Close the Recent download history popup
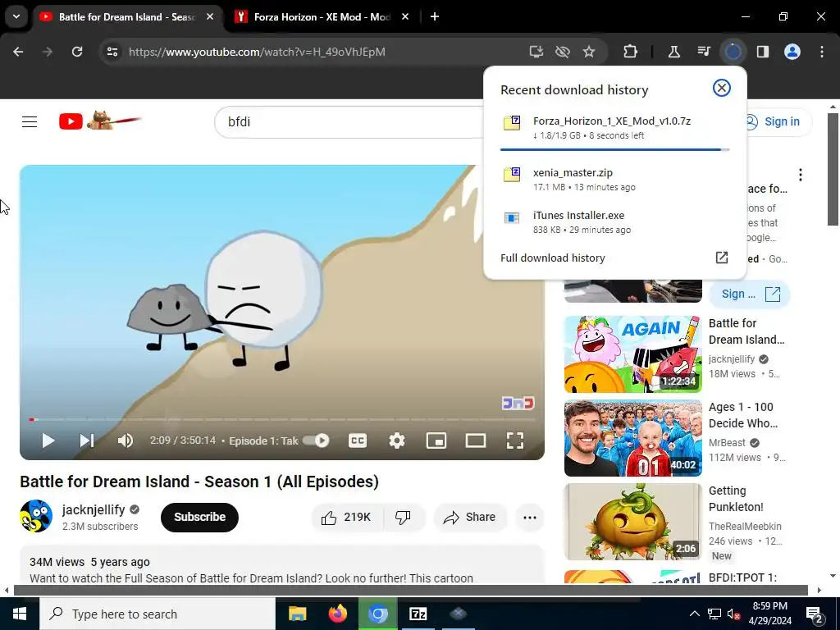 722,88
